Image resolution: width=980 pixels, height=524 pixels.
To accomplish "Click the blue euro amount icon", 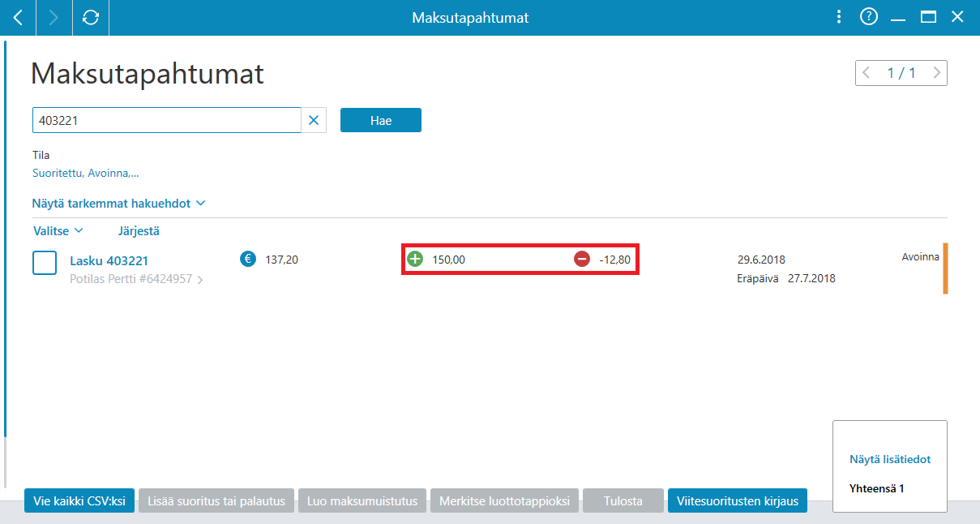I will click(x=248, y=260).
